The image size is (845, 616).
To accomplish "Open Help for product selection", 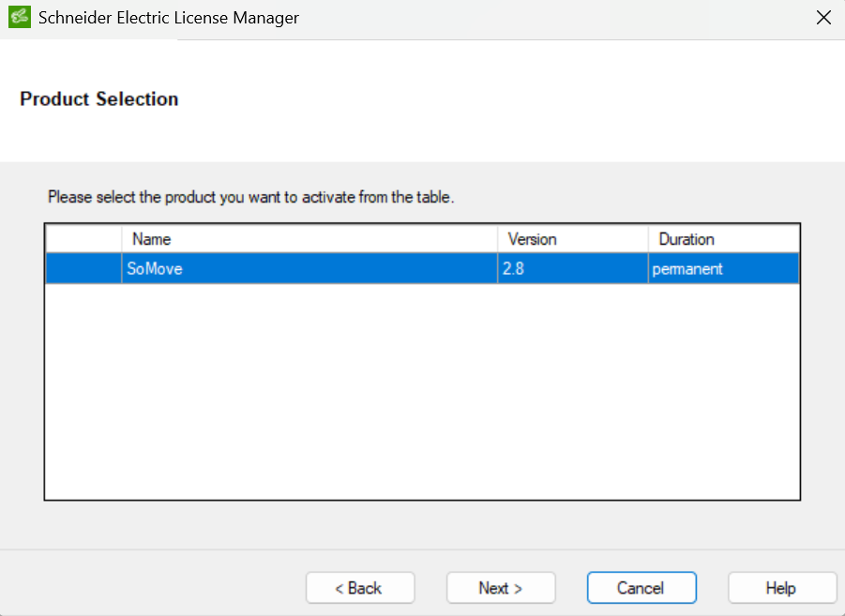I will tap(782, 588).
